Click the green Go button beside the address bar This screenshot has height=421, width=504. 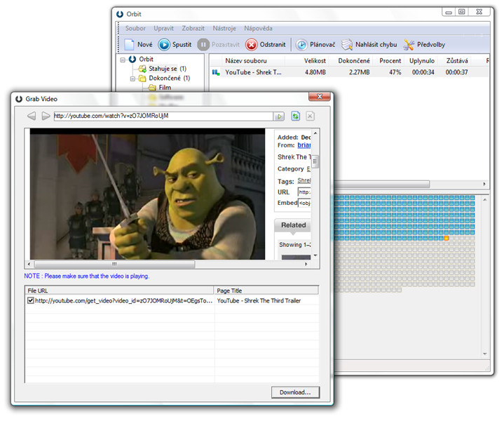[279, 116]
